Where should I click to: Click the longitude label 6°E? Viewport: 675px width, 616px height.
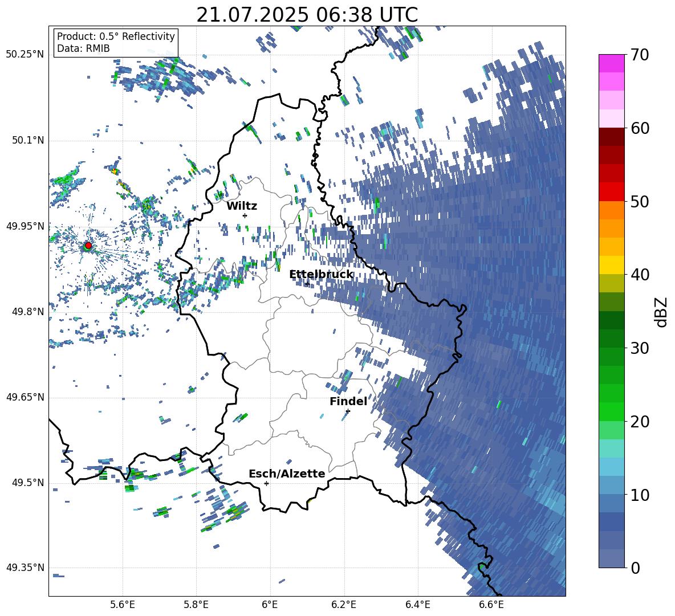tap(270, 605)
